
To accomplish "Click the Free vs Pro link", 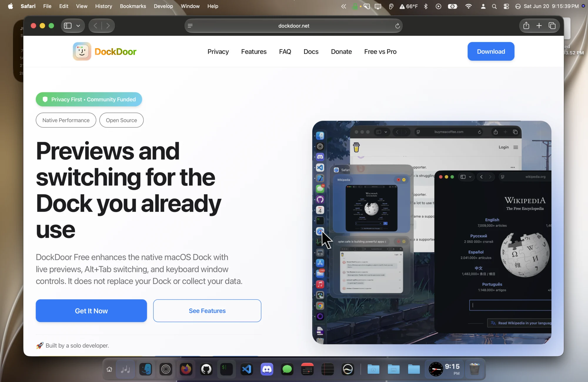I will (x=380, y=51).
